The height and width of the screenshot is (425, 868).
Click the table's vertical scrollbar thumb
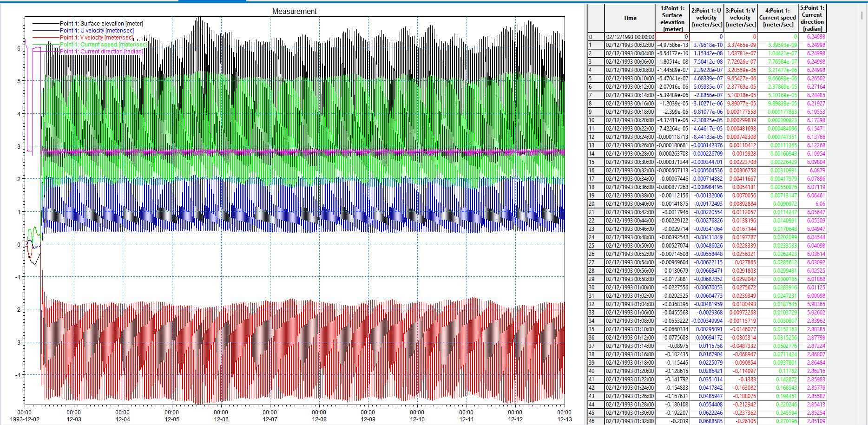click(x=861, y=15)
